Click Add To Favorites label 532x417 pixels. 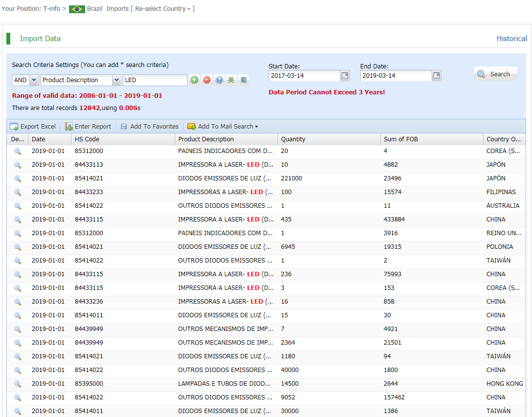154,127
